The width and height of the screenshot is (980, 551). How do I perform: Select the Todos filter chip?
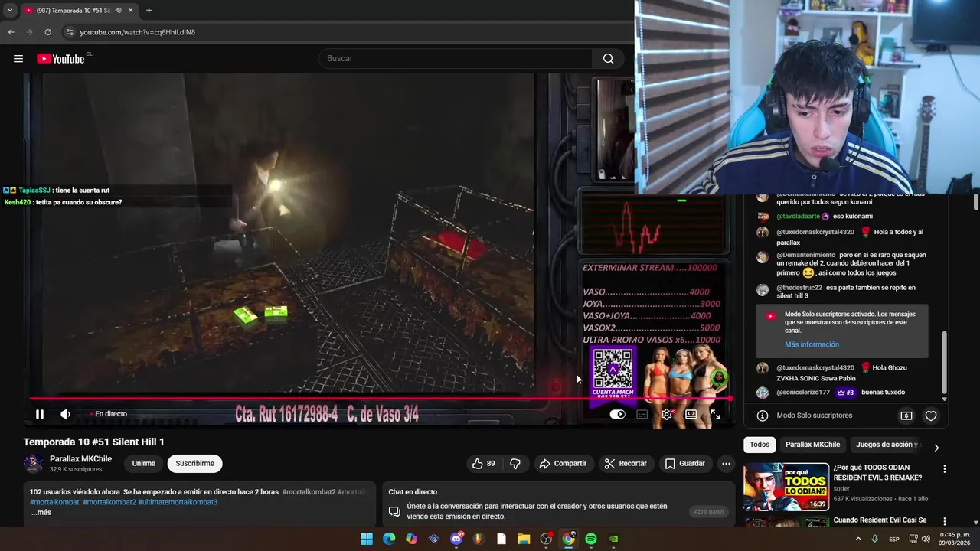[x=759, y=445]
